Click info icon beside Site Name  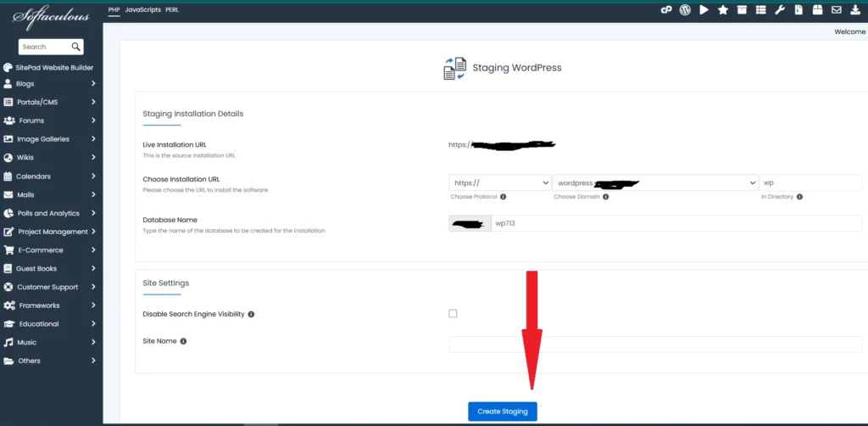click(x=183, y=341)
